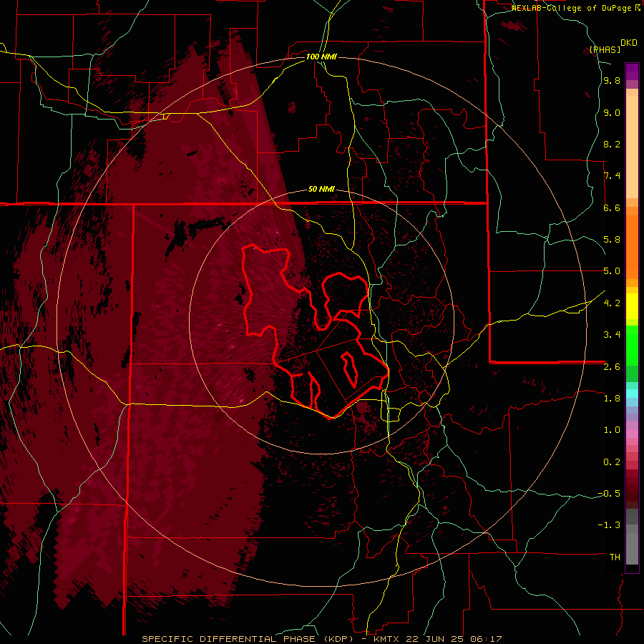Click the "TH" threshold label on scale
644x644 pixels.
click(615, 557)
